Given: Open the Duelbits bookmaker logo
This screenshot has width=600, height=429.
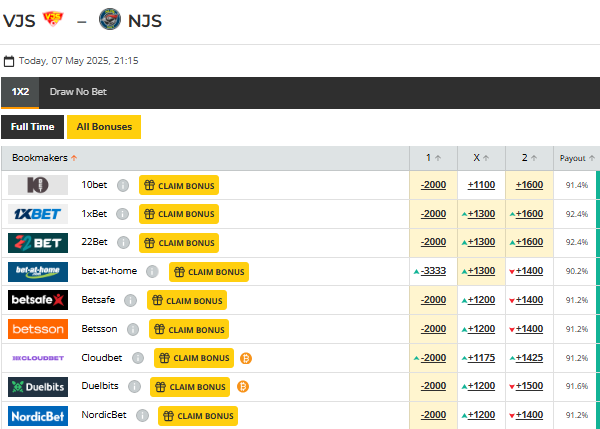Looking at the screenshot, I should 38,387.
